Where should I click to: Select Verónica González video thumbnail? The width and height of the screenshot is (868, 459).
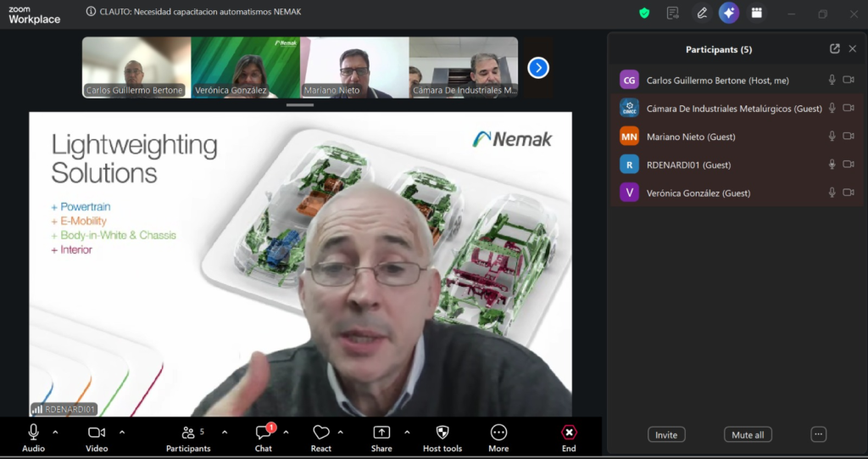point(245,67)
